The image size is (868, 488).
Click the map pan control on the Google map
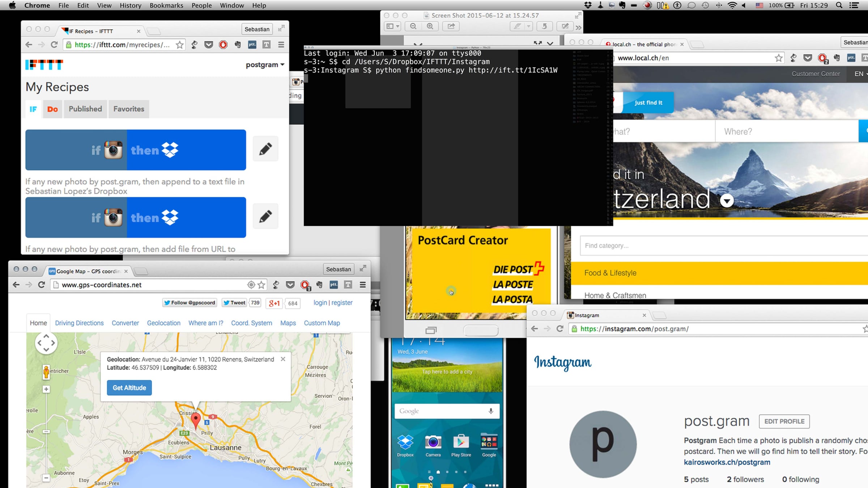(x=46, y=343)
